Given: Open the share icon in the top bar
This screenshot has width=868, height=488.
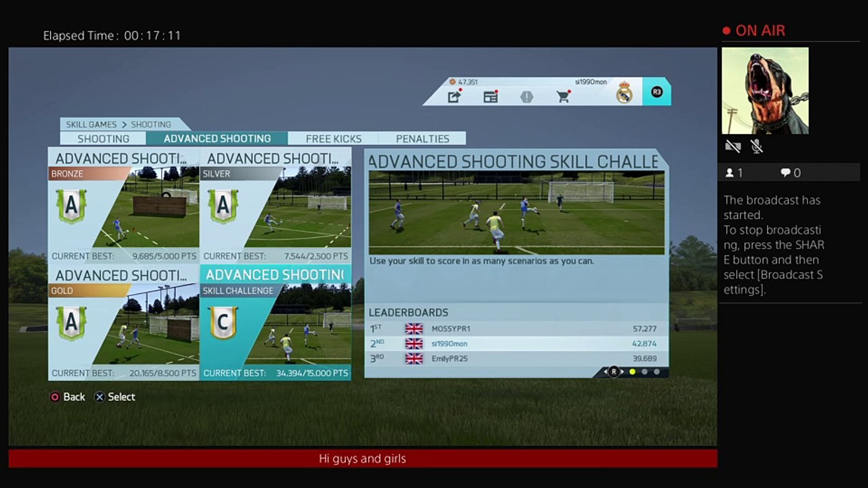Looking at the screenshot, I should tap(454, 97).
